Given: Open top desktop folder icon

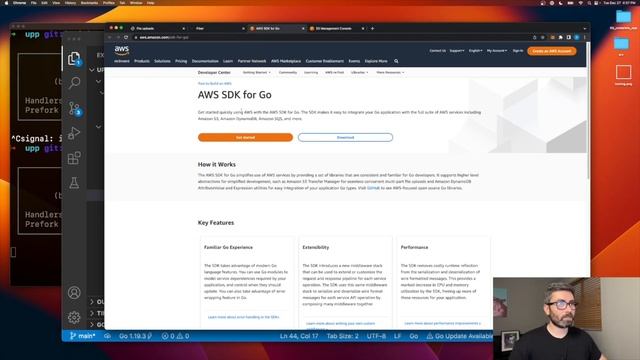Looking at the screenshot, I should (x=623, y=16).
